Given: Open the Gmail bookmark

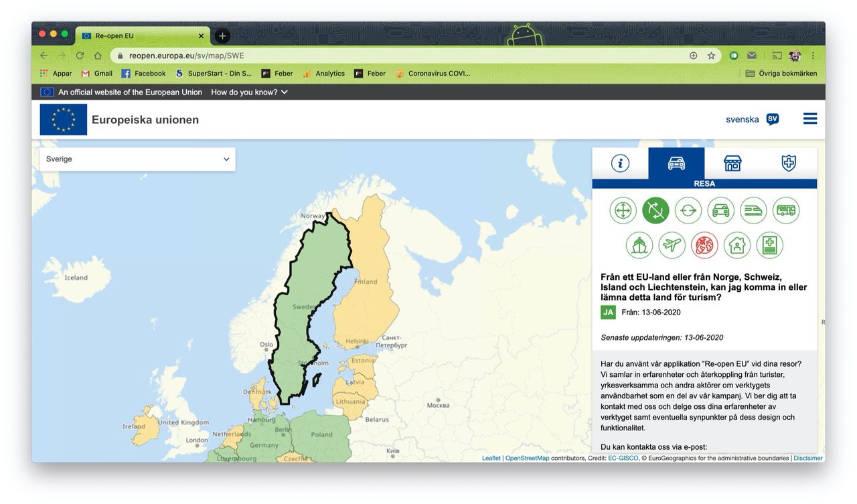Looking at the screenshot, I should [96, 74].
